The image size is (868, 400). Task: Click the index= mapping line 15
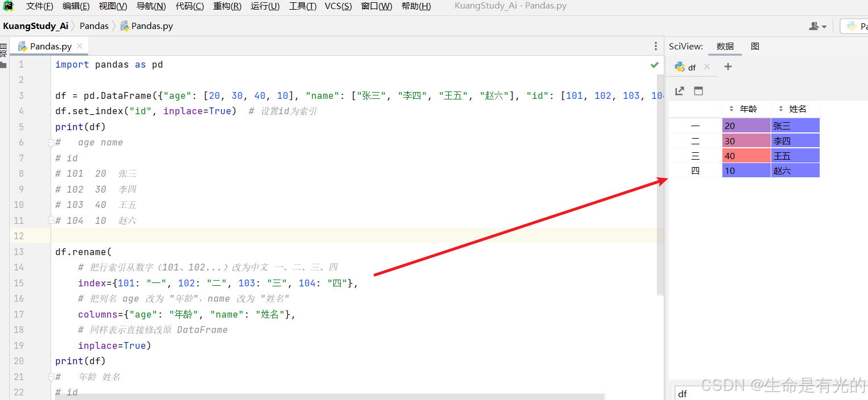(x=218, y=283)
